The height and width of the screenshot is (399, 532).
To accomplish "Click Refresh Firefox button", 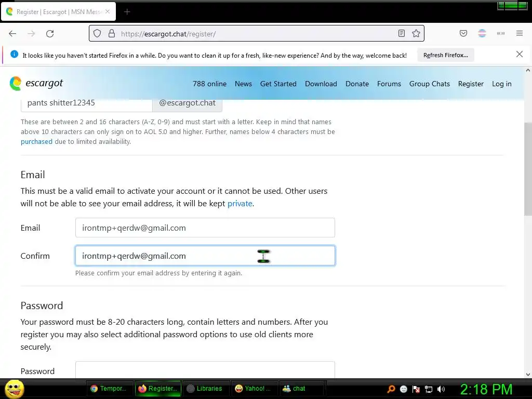I will [x=445, y=55].
